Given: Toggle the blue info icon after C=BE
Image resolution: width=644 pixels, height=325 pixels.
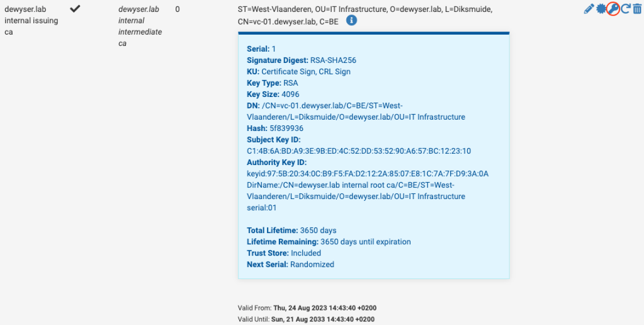Looking at the screenshot, I should click(x=352, y=21).
